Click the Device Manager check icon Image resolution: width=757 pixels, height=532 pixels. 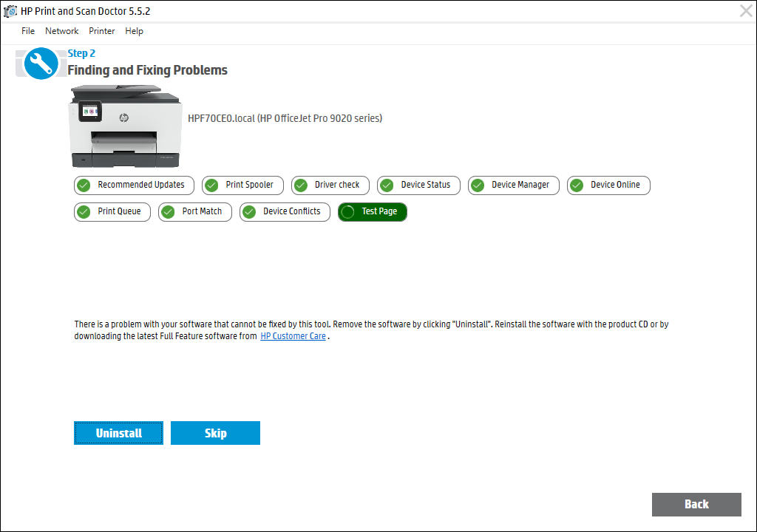pyautogui.click(x=477, y=185)
